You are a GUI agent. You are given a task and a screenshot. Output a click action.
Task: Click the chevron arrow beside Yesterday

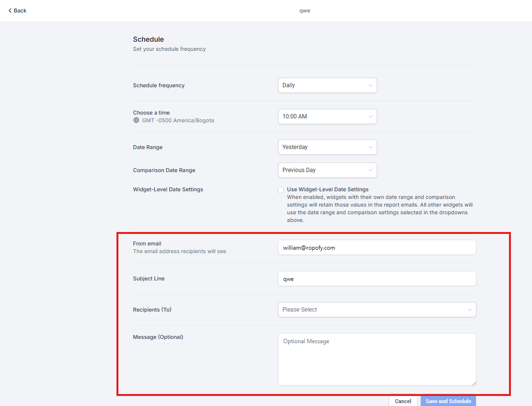coord(370,147)
